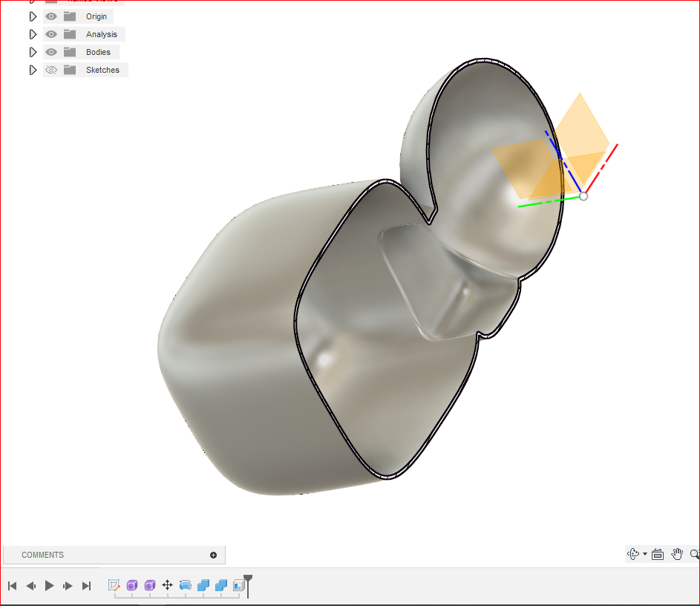The image size is (700, 606).
Task: Open the Orbit type dropdown arrow
Action: [645, 554]
